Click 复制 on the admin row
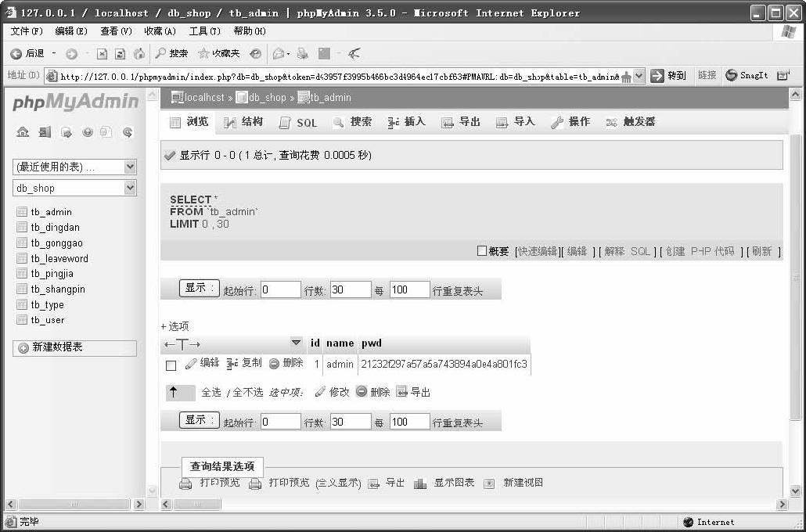 (245, 363)
